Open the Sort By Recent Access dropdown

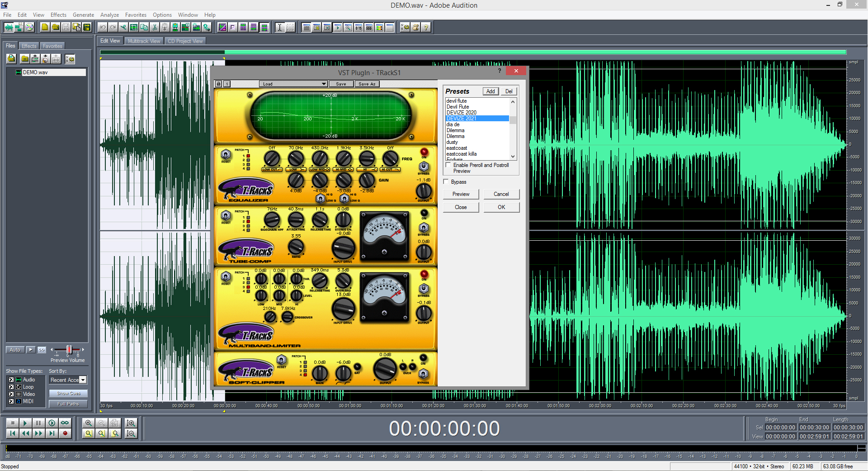pyautogui.click(x=68, y=380)
